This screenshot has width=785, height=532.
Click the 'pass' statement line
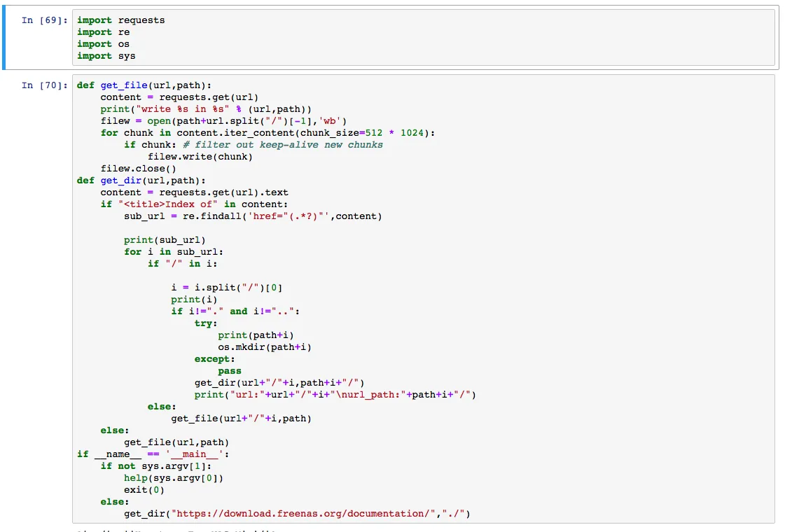(x=229, y=371)
